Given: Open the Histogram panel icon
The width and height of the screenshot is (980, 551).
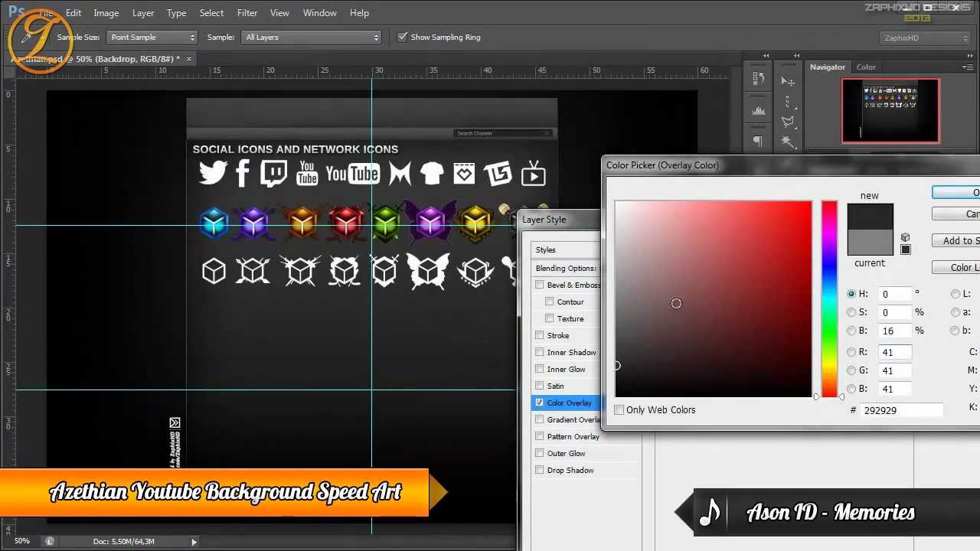Looking at the screenshot, I should [758, 110].
